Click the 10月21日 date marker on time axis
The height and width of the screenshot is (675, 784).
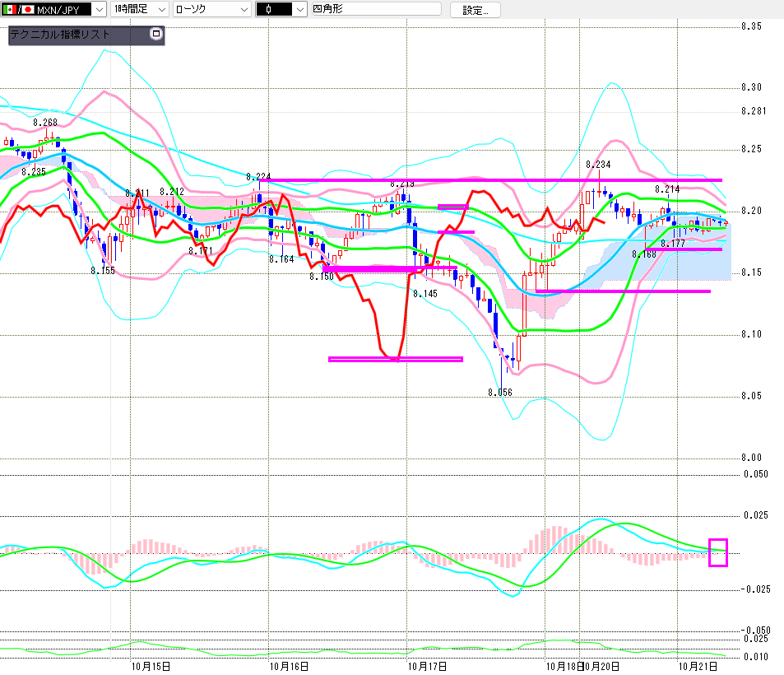[697, 665]
